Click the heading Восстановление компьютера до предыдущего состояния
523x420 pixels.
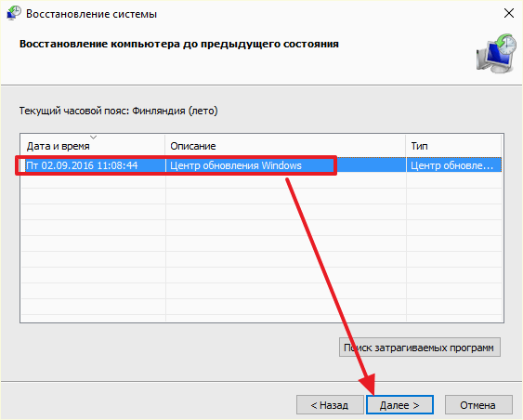179,44
